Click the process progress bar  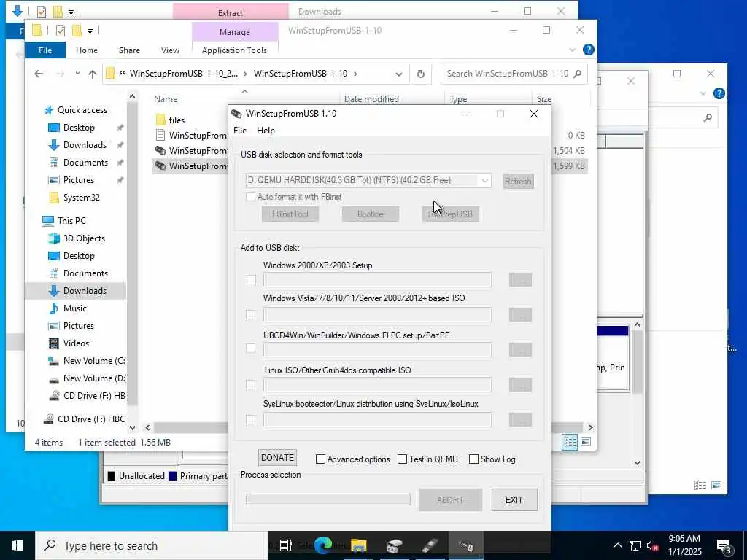point(328,499)
